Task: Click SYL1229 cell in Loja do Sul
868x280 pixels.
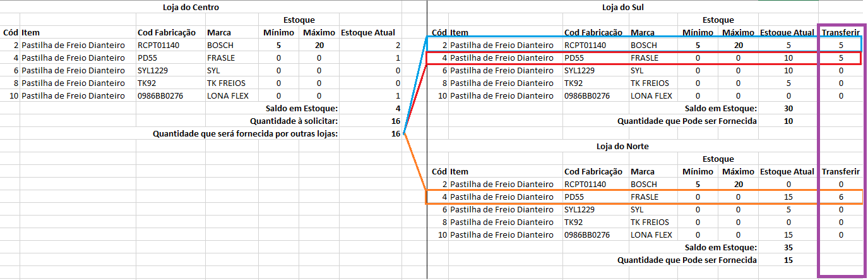Action: (x=580, y=70)
